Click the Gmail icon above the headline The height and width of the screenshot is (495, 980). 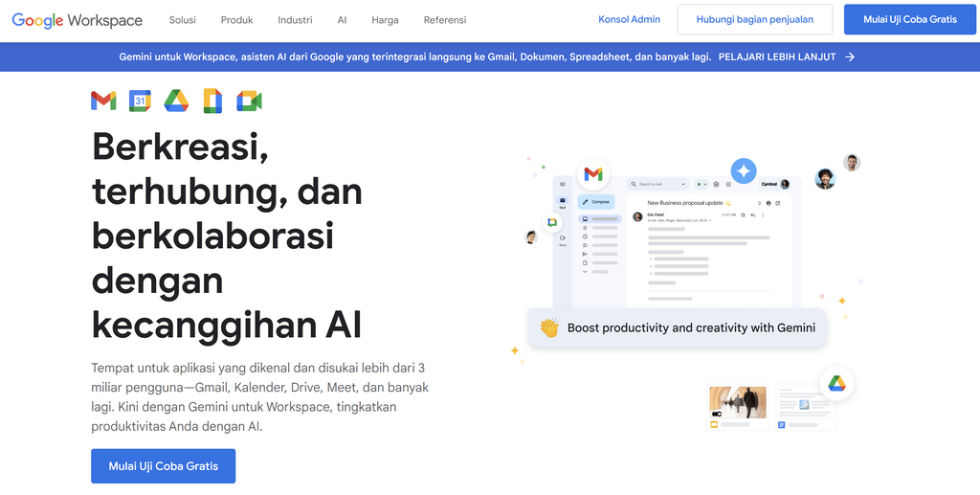point(103,101)
